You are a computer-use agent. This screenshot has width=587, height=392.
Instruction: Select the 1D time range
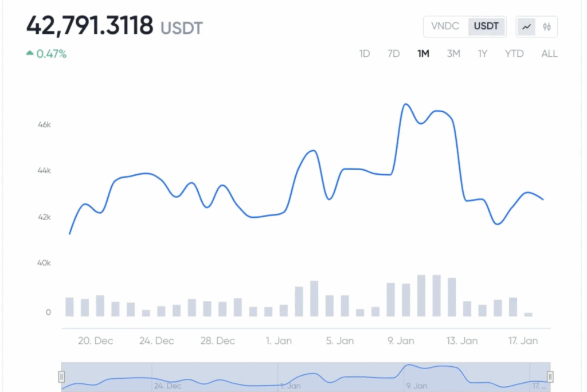click(365, 54)
